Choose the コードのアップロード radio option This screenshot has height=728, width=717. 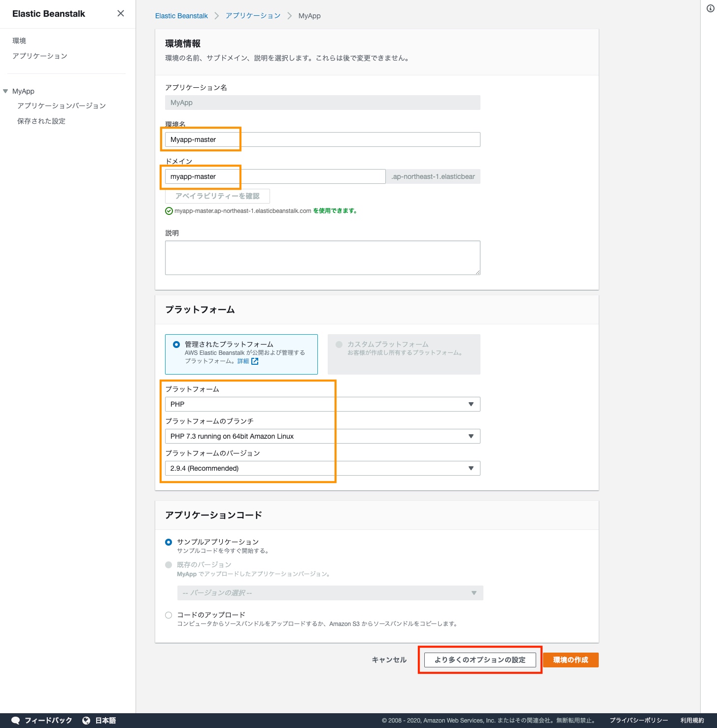coord(169,615)
